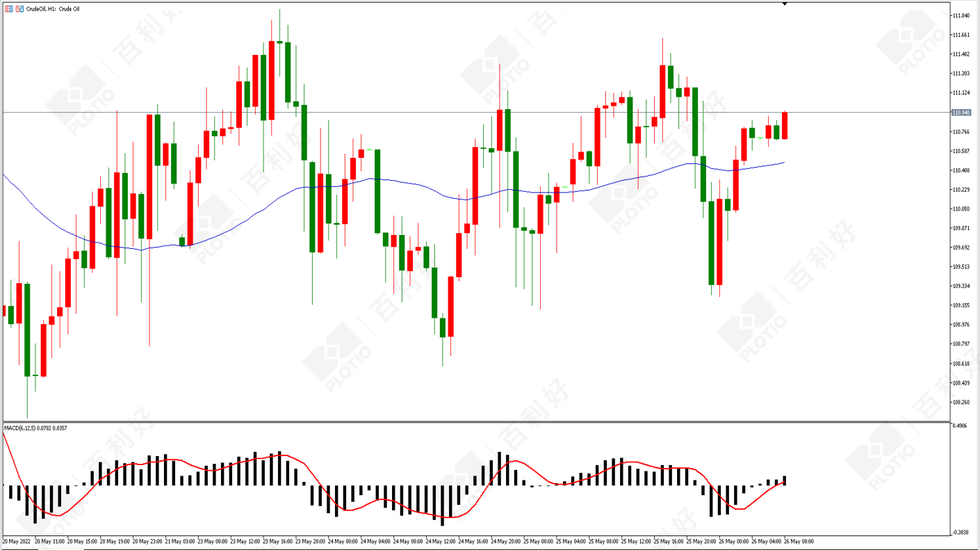Click the 26 May 08:00 time label
The height and width of the screenshot is (550, 980).
(x=799, y=541)
